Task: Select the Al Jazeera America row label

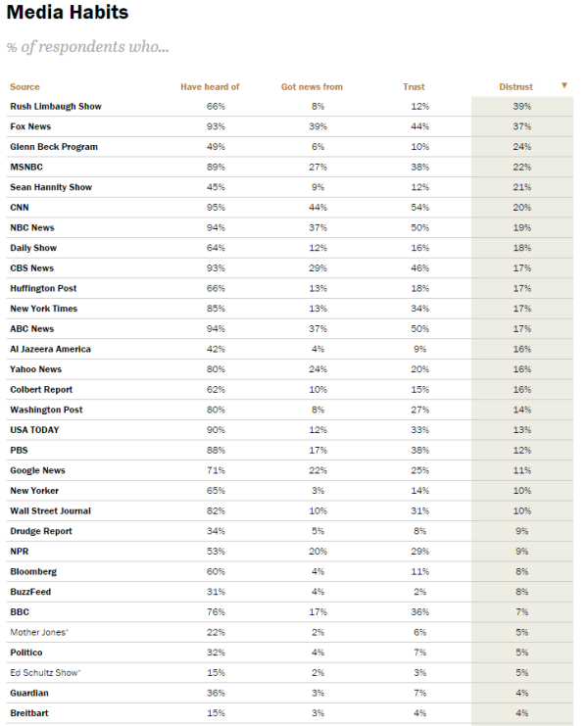Action: pyautogui.click(x=50, y=349)
